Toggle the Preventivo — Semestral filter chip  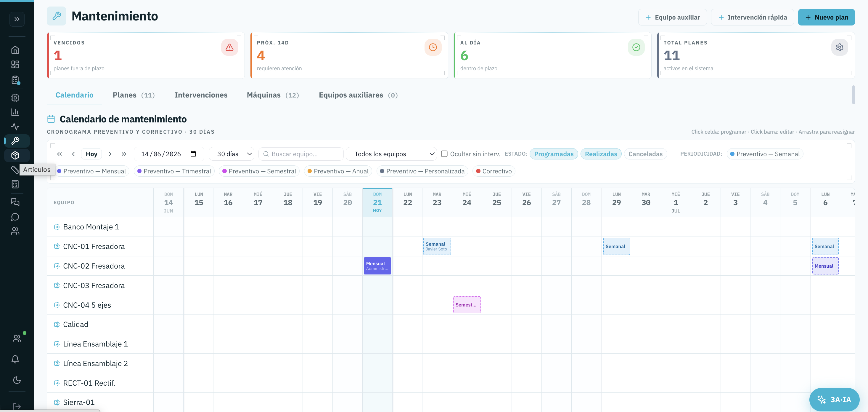pos(259,171)
